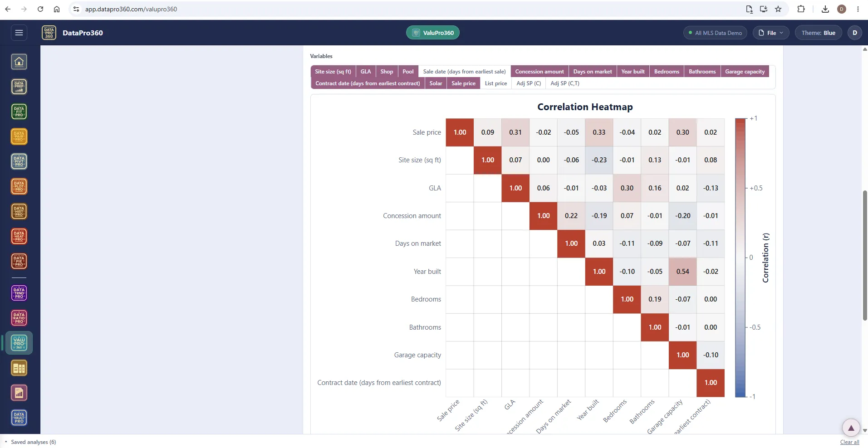Toggle Garage capacity variable chip
The width and height of the screenshot is (868, 448).
tap(745, 72)
